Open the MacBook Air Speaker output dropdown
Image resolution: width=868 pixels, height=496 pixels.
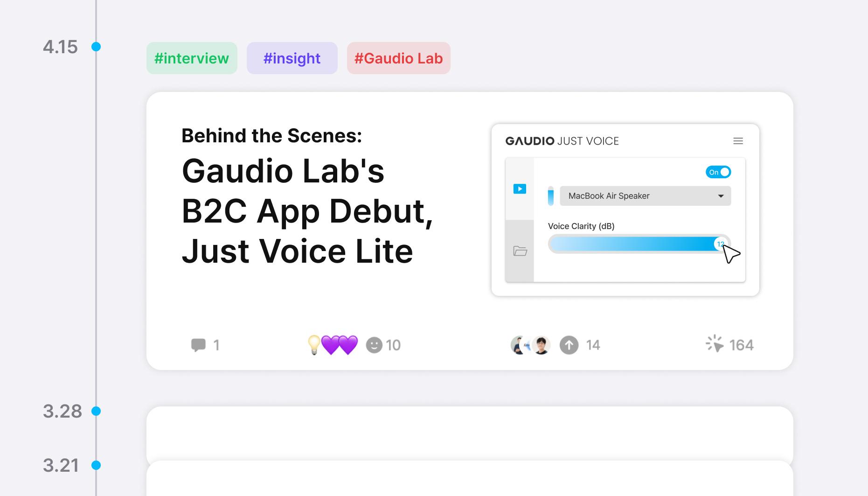645,196
